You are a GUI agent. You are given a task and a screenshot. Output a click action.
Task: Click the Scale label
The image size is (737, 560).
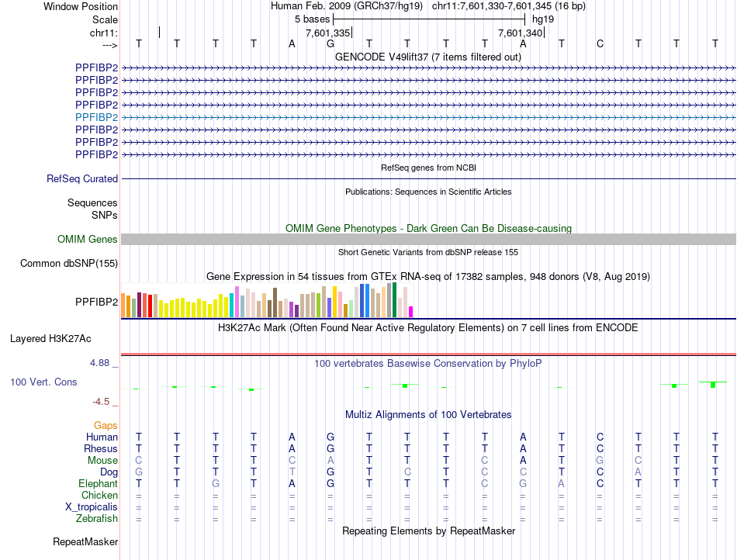coord(106,19)
